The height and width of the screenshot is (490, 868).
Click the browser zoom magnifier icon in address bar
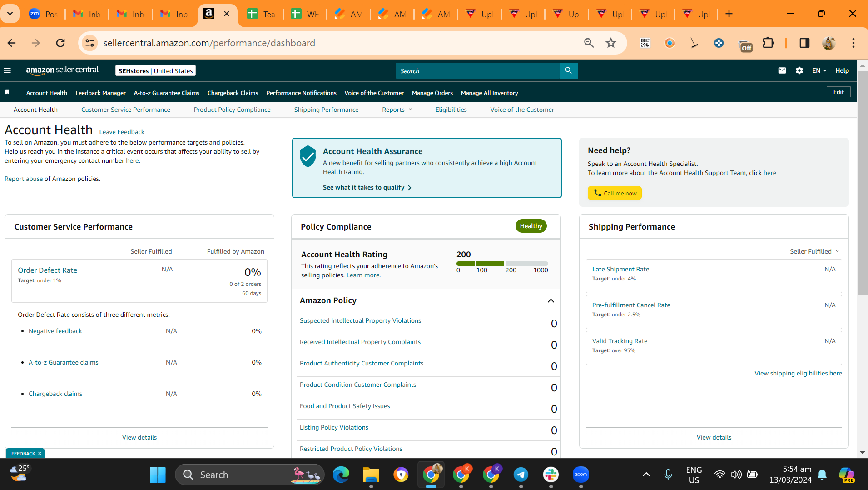tap(589, 43)
